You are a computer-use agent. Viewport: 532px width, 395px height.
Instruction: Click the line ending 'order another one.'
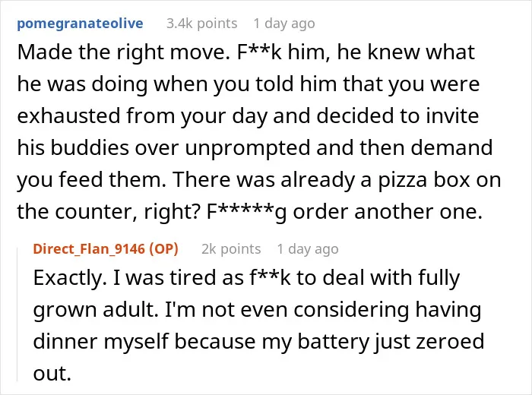[250, 212]
